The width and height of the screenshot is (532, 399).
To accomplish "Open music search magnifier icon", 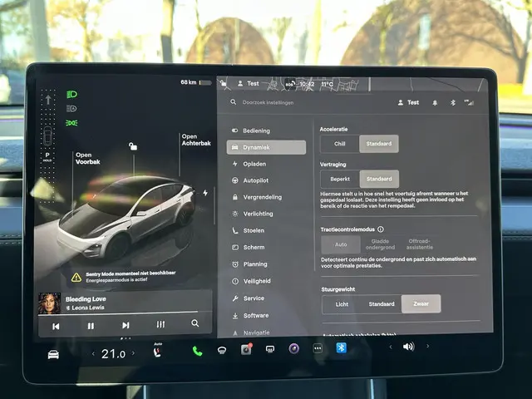I will click(195, 324).
